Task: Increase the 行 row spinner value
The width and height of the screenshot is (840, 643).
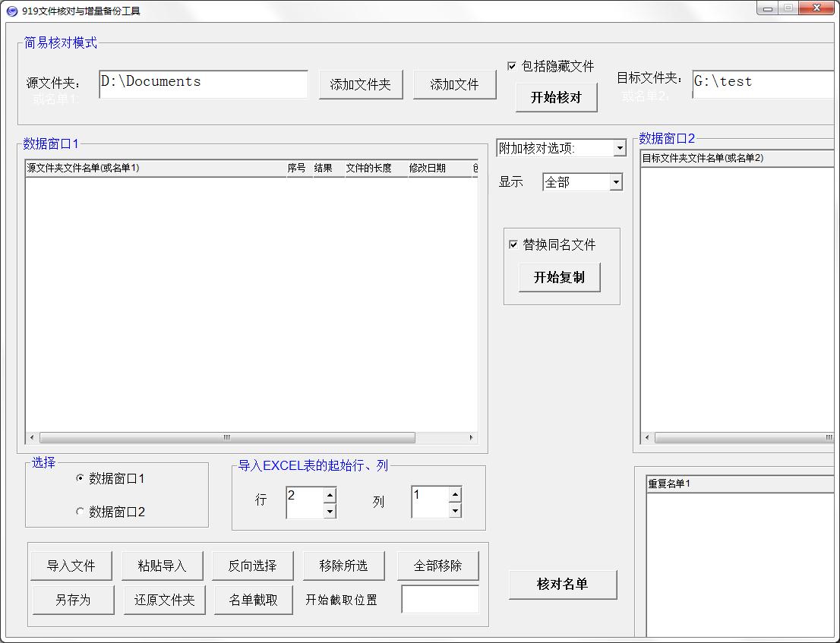Action: 330,495
